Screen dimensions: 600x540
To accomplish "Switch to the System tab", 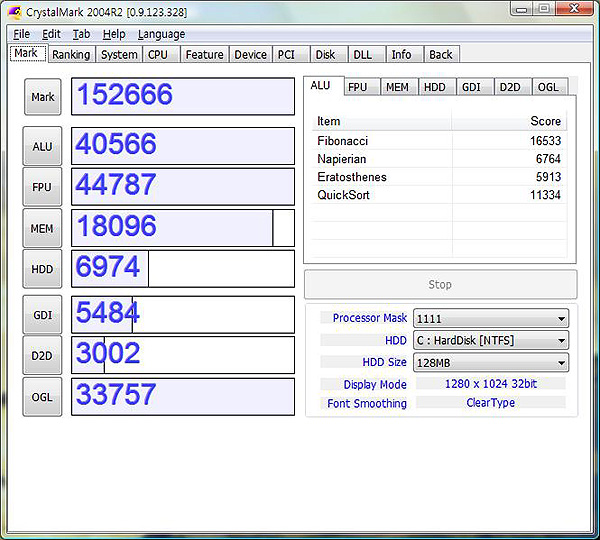I will (119, 55).
